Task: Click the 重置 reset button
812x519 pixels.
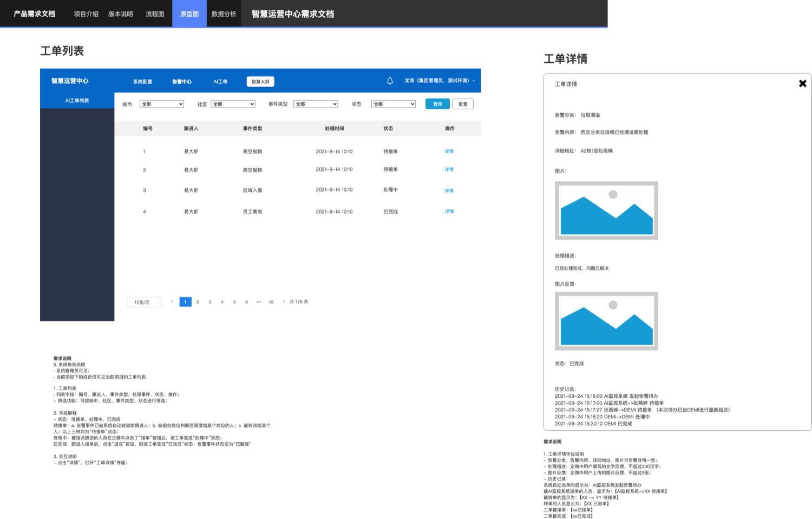Action: pyautogui.click(x=463, y=104)
